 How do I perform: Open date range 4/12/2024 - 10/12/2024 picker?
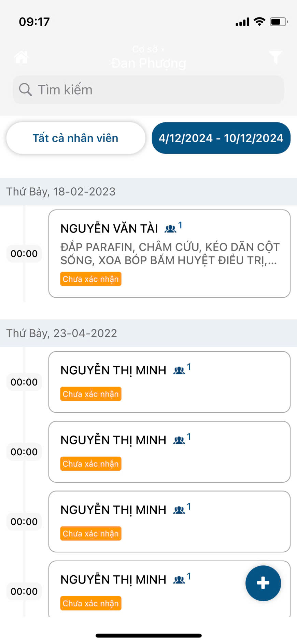point(221,138)
